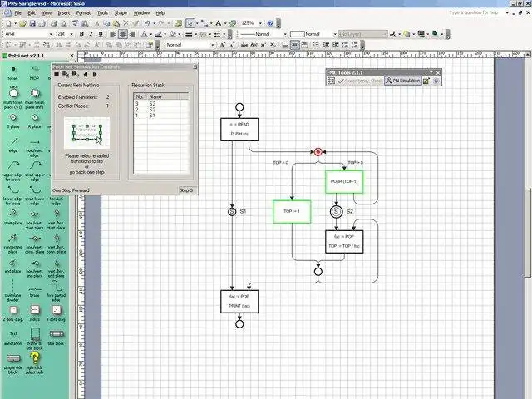Select the edge stencil shape
The height and width of the screenshot is (399, 532).
coord(13,145)
